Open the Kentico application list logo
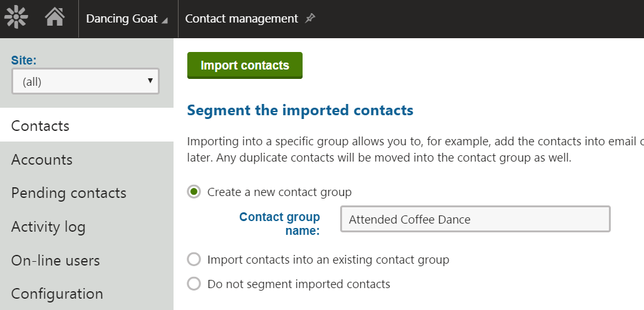The image size is (644, 310). pos(16,18)
